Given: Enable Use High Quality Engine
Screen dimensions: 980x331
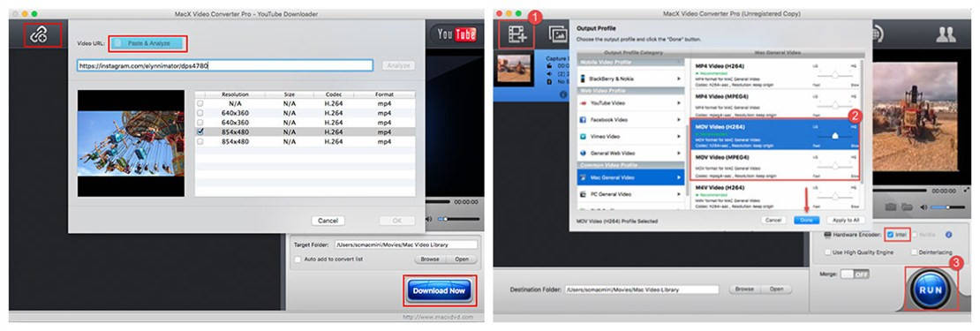Looking at the screenshot, I should click(827, 252).
